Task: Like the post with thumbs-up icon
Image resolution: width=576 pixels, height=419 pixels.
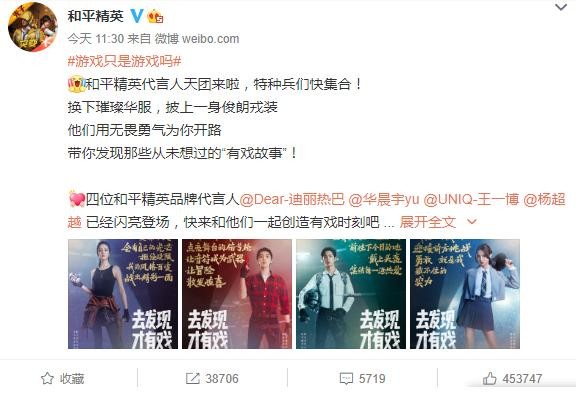Action: 490,378
